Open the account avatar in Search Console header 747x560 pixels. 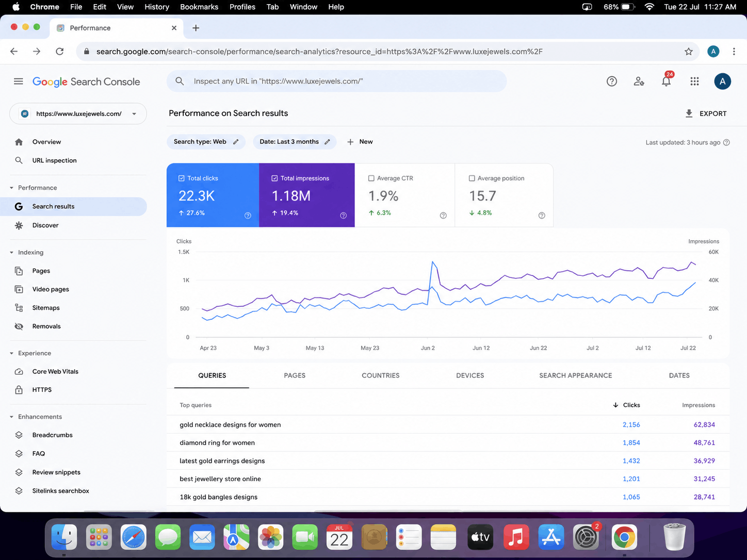tap(722, 81)
